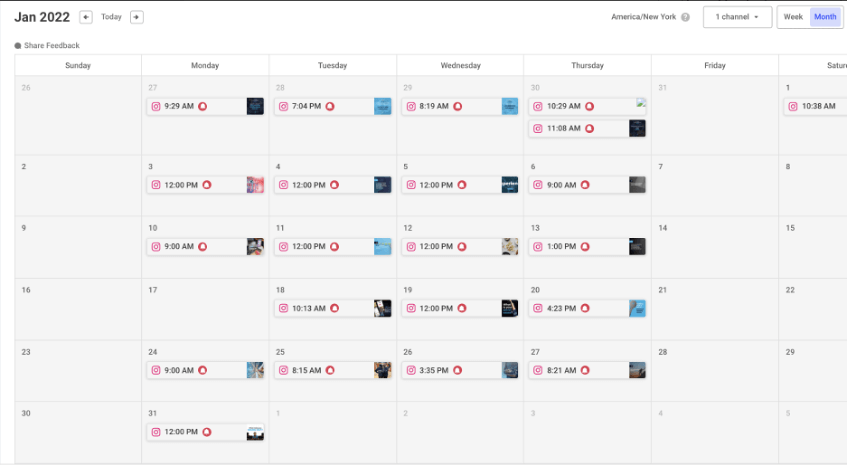Viewport: 848px width, 466px height.
Task: Click Instagram icon on Jan 31 12:00 PM post
Action: pyautogui.click(x=156, y=432)
